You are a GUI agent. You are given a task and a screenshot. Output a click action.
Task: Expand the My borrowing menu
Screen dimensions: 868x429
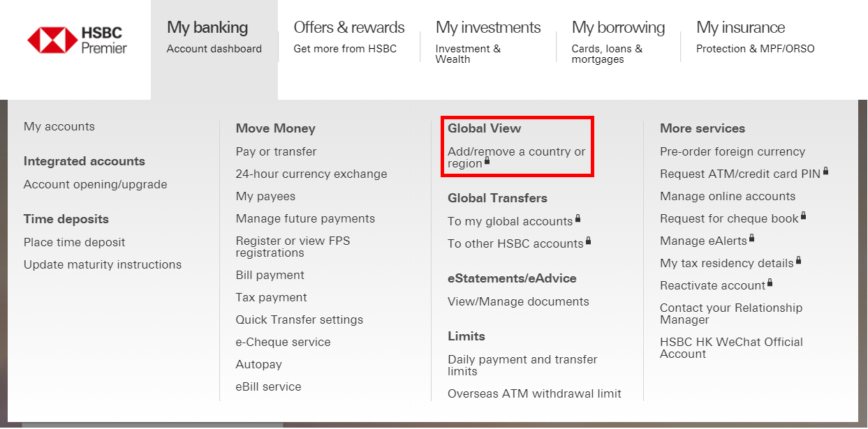(x=618, y=42)
